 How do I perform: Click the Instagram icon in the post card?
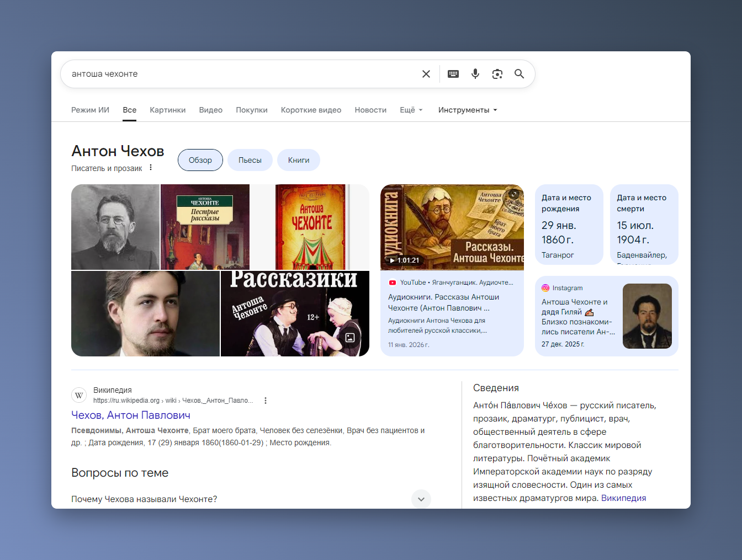[x=545, y=288]
